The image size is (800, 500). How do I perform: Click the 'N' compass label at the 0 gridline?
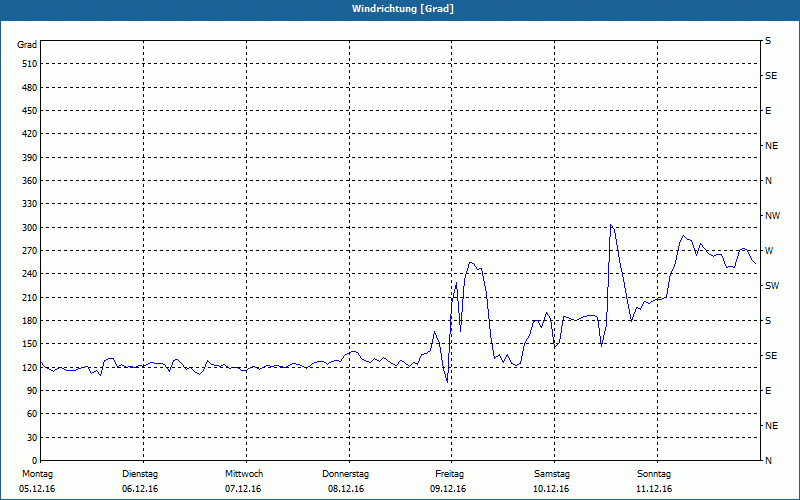(768, 460)
